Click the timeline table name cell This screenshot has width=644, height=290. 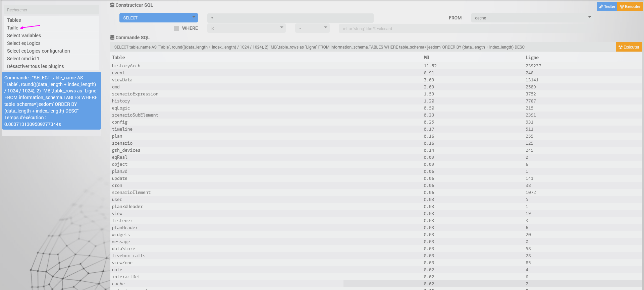click(x=122, y=129)
